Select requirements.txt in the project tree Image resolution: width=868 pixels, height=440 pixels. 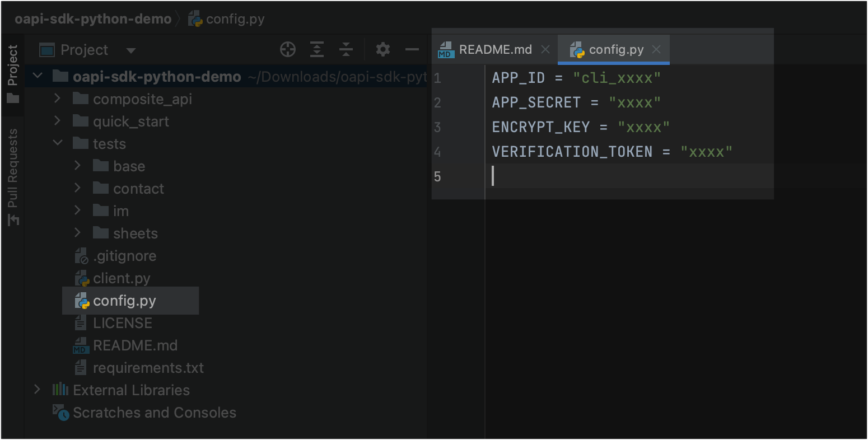148,368
